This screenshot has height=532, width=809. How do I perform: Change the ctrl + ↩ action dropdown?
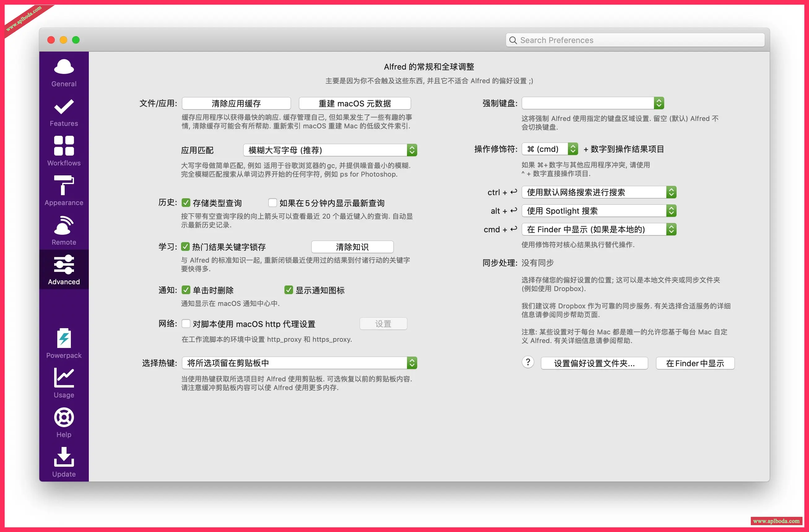(599, 192)
